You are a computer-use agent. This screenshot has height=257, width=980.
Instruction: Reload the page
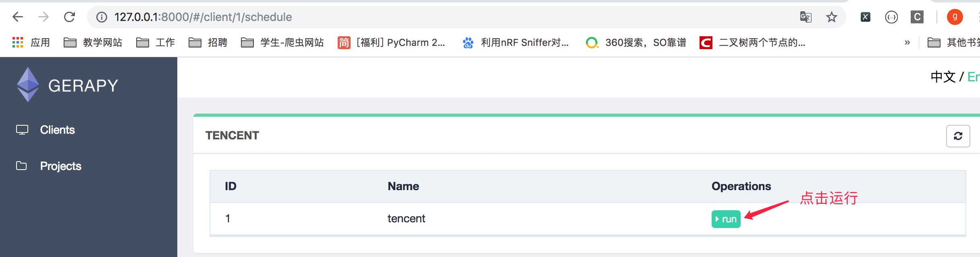69,17
